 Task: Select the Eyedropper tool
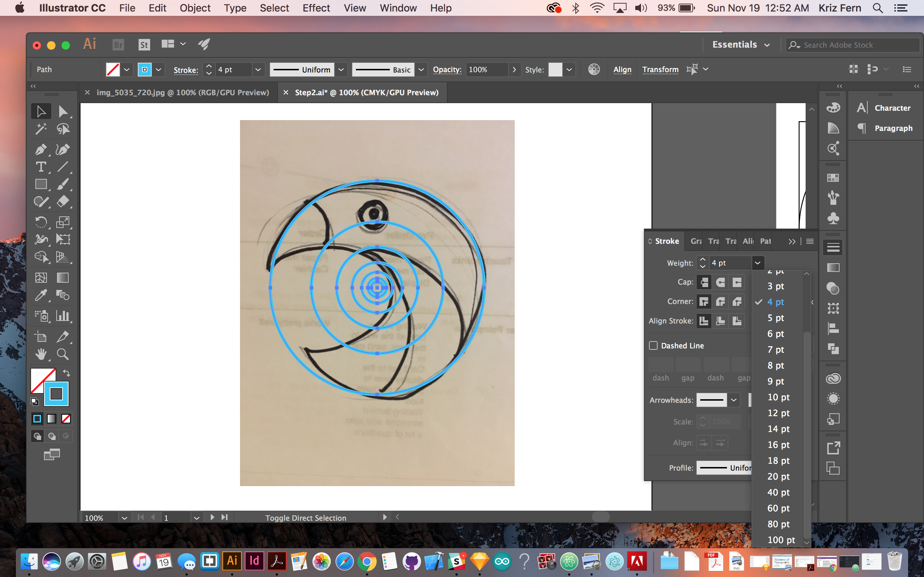tap(40, 295)
